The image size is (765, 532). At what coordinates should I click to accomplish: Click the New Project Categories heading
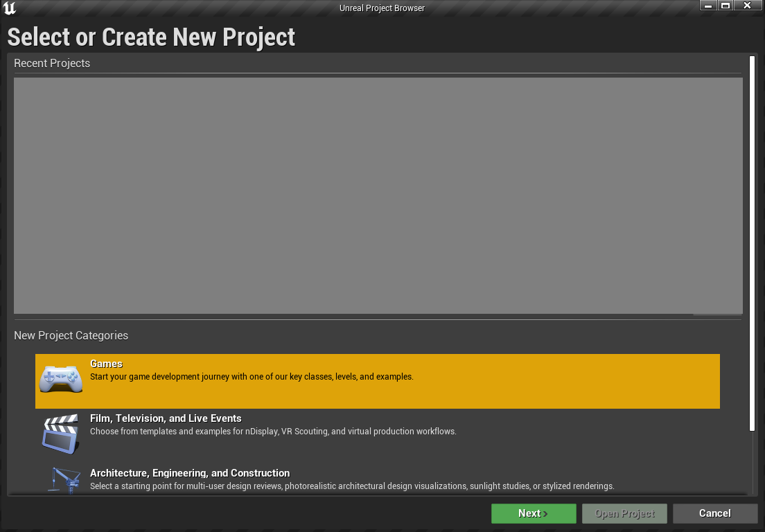coord(71,335)
